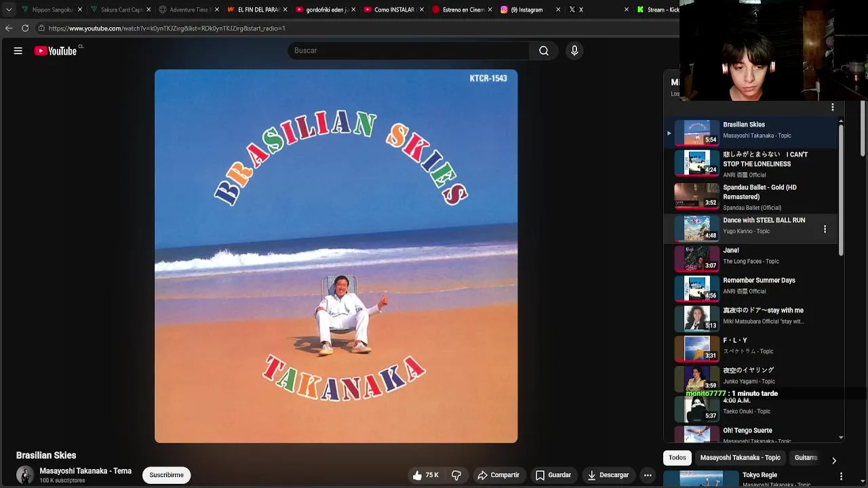
Task: Click the Guardar save button
Action: pyautogui.click(x=553, y=475)
